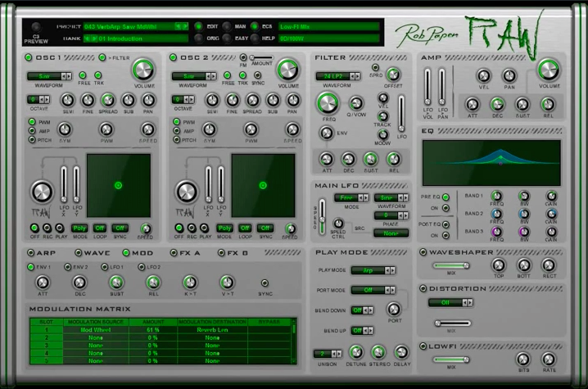Click the LowFi BITS knob

click(x=523, y=359)
